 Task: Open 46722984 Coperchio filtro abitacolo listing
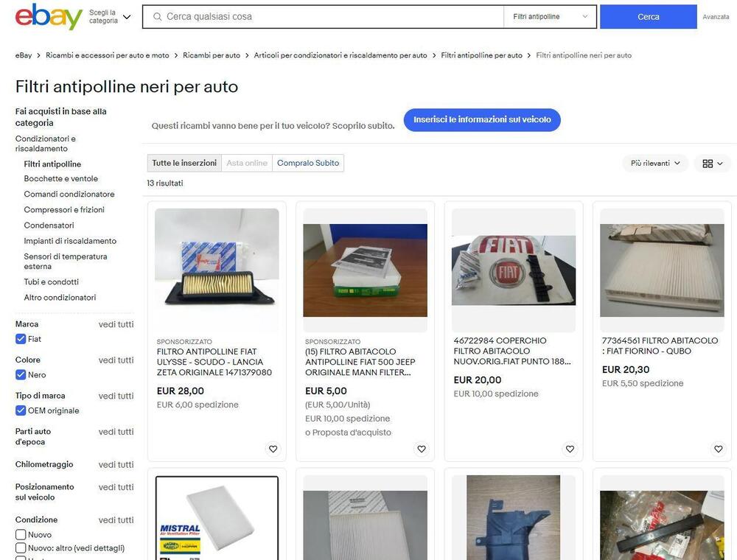512,351
